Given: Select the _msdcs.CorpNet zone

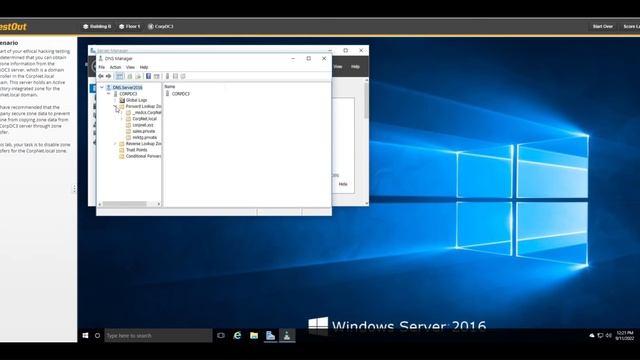Looking at the screenshot, I should coord(147,113).
